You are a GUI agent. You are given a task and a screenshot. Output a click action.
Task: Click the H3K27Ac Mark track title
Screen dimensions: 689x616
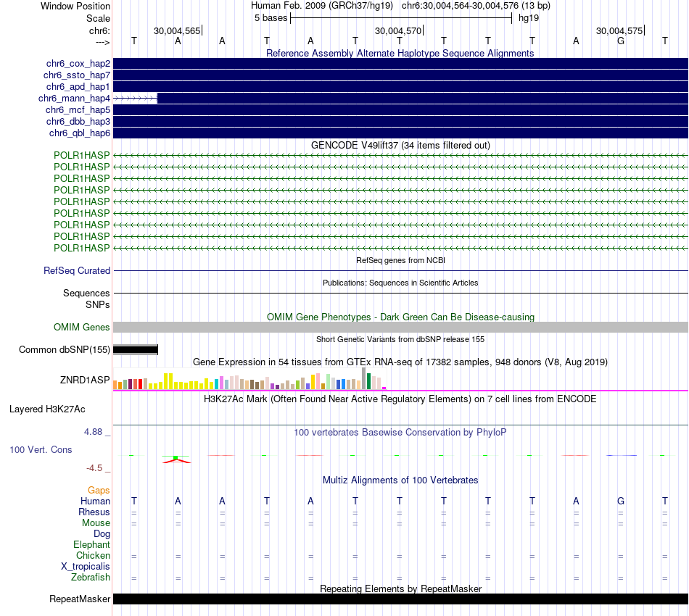tap(400, 399)
